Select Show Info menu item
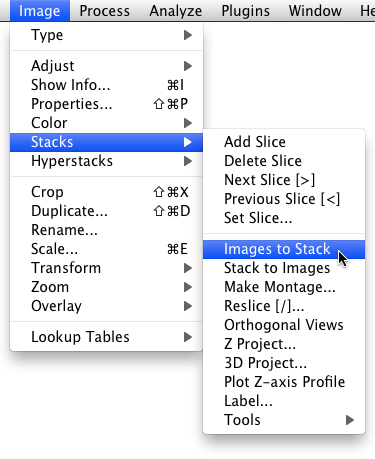Viewport: 375px width, 459px height. (106, 85)
